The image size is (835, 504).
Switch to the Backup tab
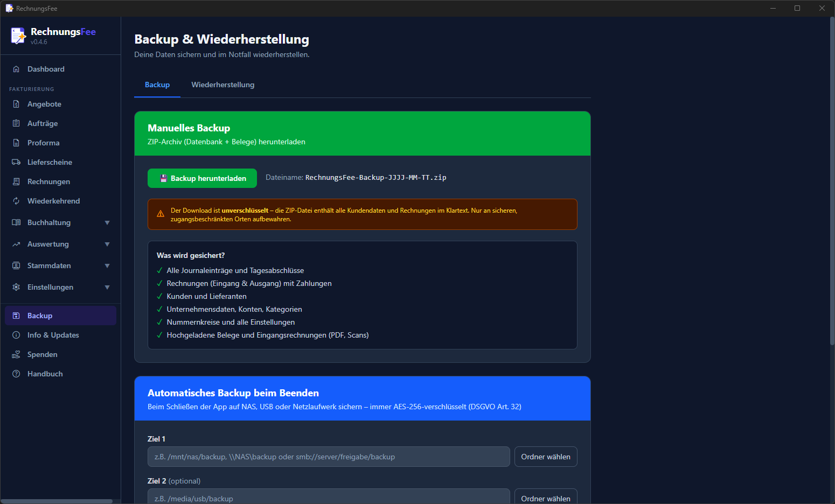tap(157, 85)
